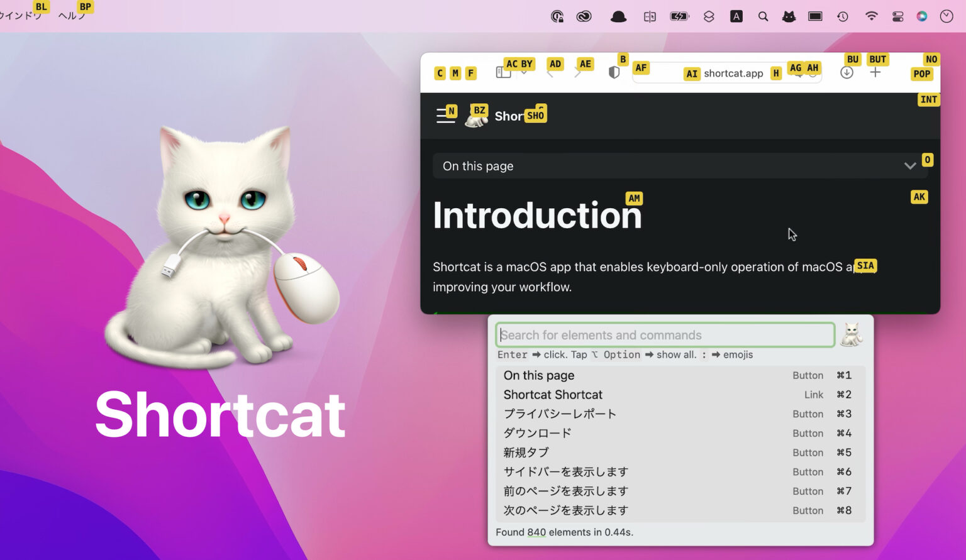The width and height of the screenshot is (966, 560).
Task: Open the ウインドウ menu
Action: pos(22,14)
